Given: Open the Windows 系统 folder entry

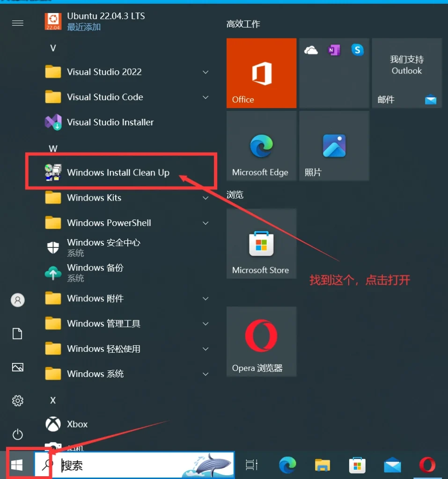Looking at the screenshot, I should tap(127, 374).
